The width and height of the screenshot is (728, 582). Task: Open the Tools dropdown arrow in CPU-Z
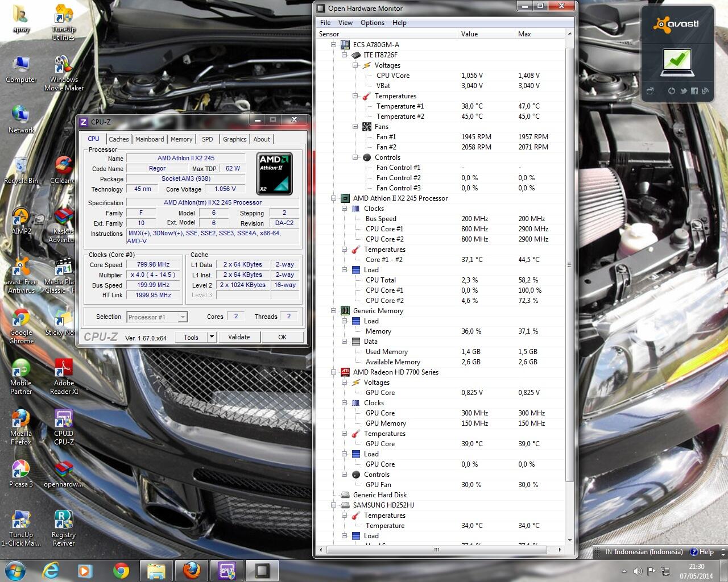click(212, 337)
